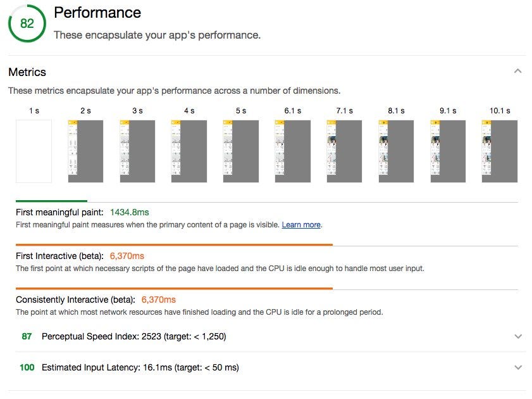Select the 2 s filmstrip screenshot
The width and height of the screenshot is (532, 399).
(85, 151)
